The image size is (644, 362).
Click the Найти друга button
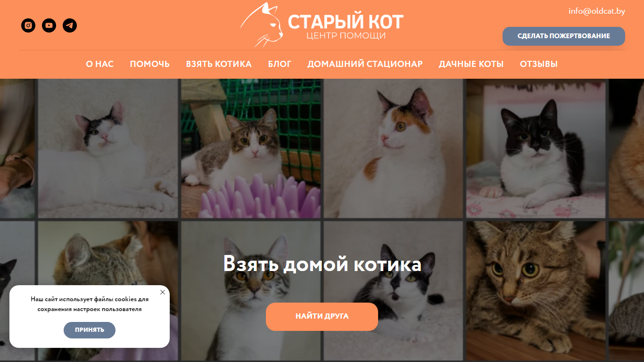tap(322, 317)
